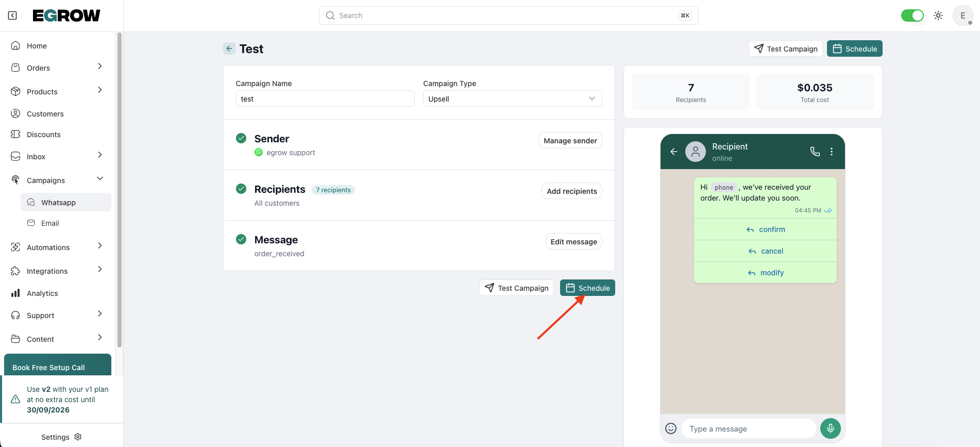Expand the Orders sidebar section

tap(100, 67)
